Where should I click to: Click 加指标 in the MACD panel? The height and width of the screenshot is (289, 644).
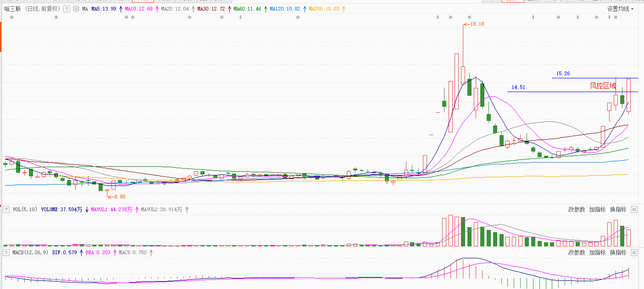point(597,252)
